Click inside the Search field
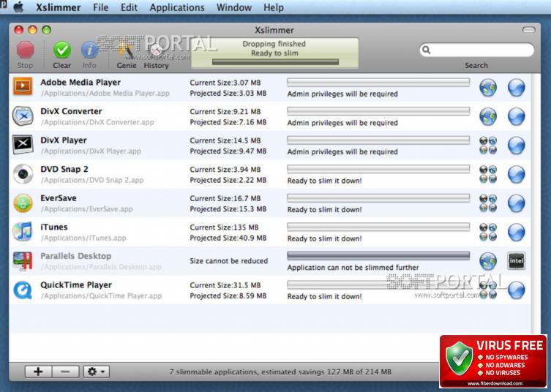The width and height of the screenshot is (551, 392). 477,50
